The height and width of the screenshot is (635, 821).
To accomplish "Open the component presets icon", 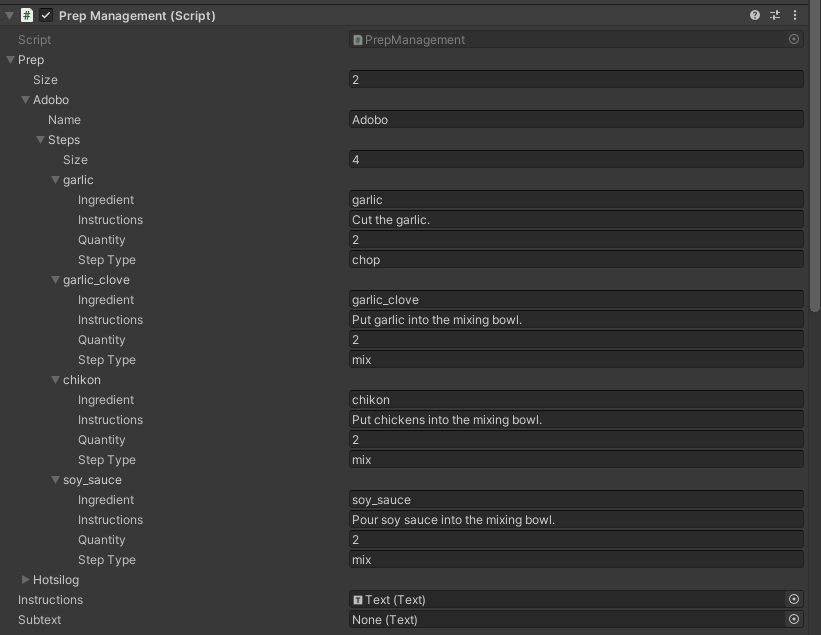I will pyautogui.click(x=775, y=15).
